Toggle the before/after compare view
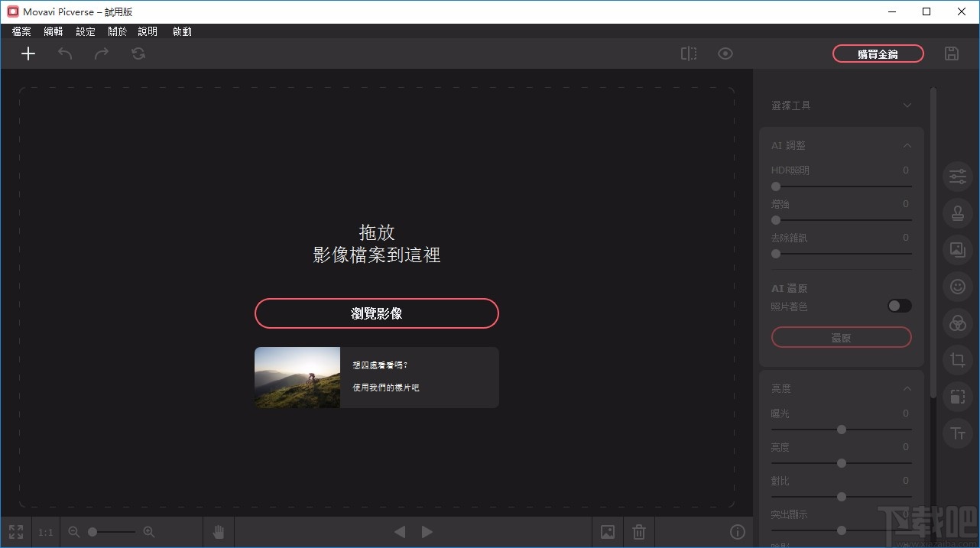This screenshot has width=980, height=548. tap(688, 54)
